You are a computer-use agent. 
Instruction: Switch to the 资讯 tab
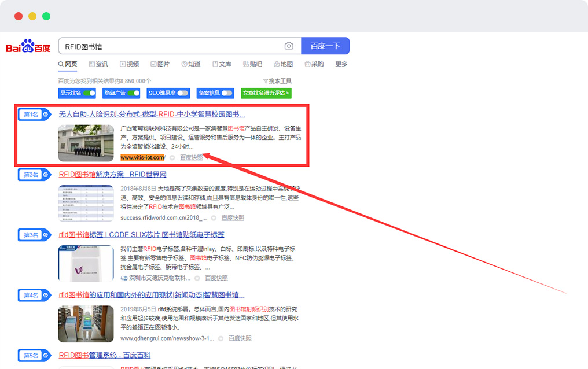(98, 64)
